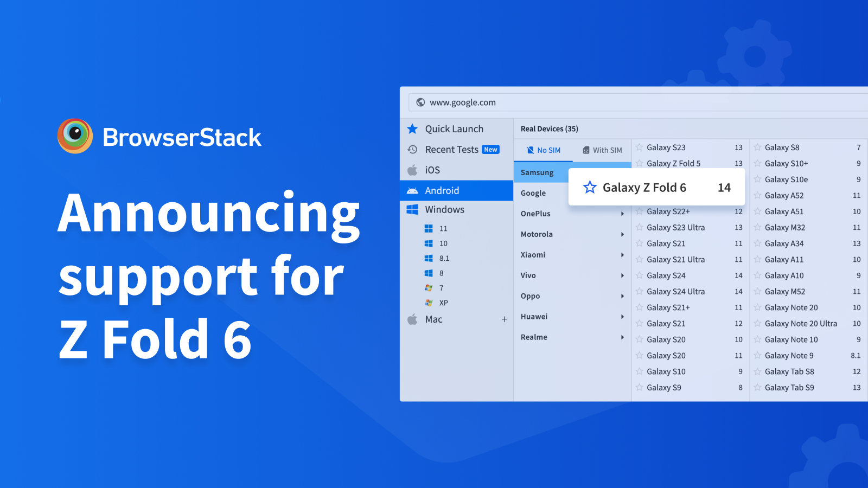868x488 pixels.
Task: Expand the OnePlus device submenu arrow
Action: click(622, 214)
